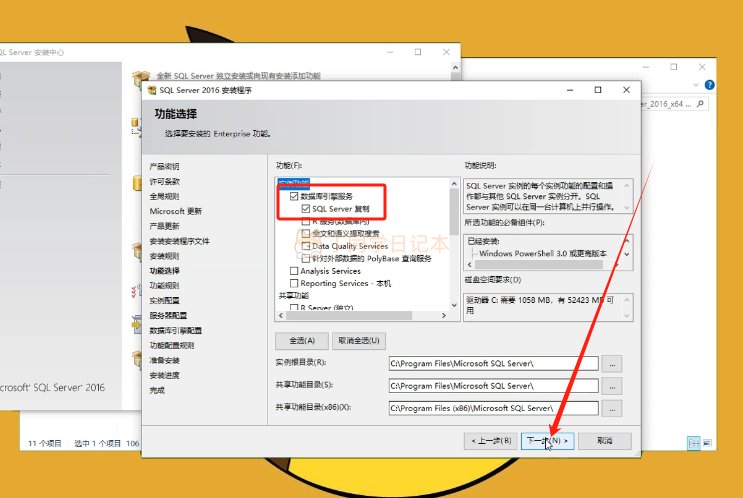Click the feature list horizontal scrollbar thumb

pos(349,315)
